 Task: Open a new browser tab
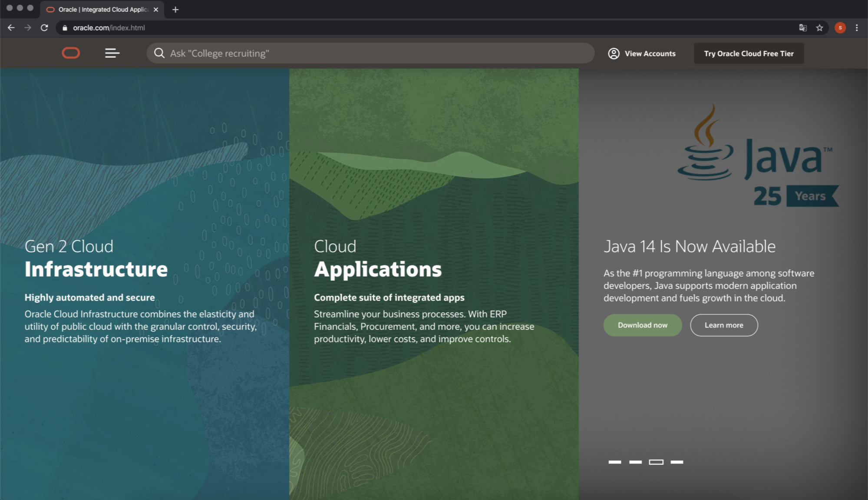click(x=175, y=10)
